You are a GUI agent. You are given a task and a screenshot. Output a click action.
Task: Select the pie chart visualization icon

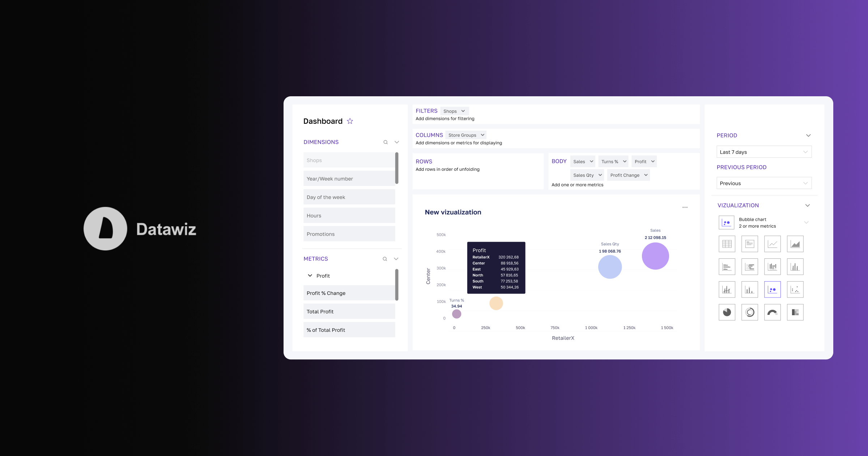pos(726,312)
